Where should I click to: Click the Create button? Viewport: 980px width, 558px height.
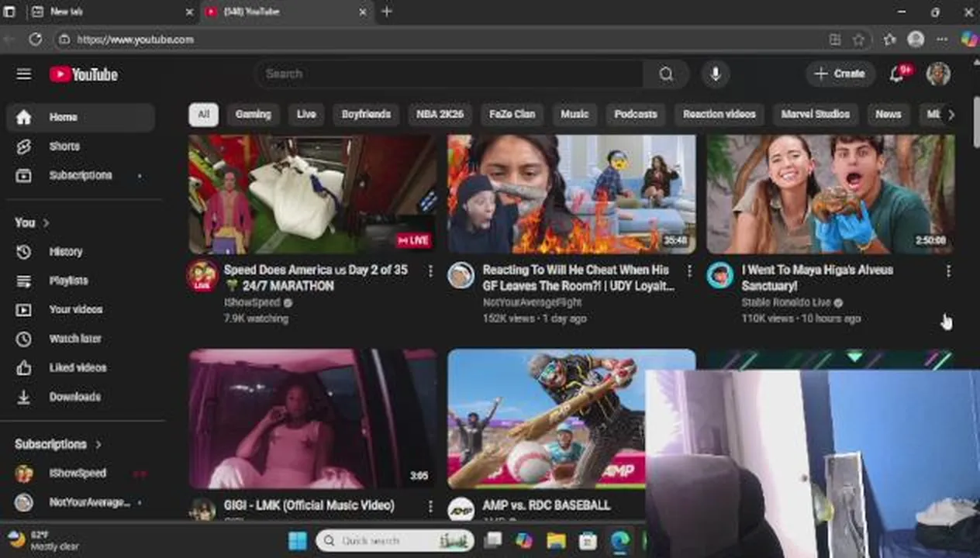[840, 74]
